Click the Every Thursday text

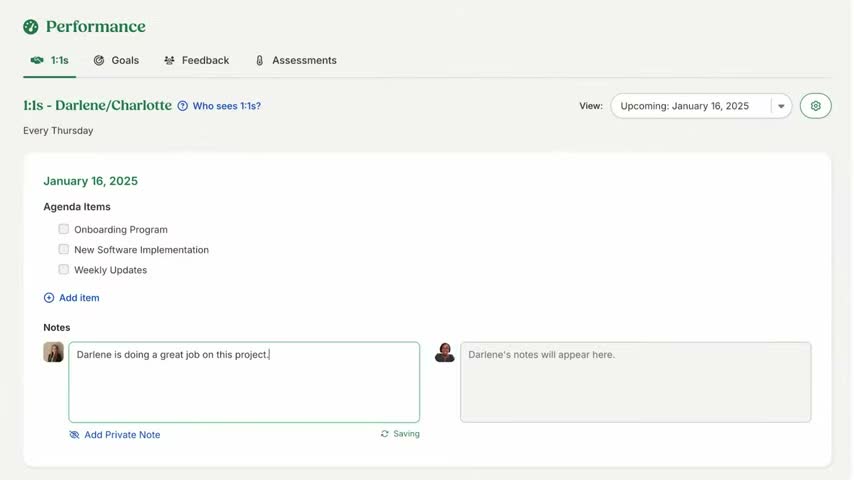58,130
